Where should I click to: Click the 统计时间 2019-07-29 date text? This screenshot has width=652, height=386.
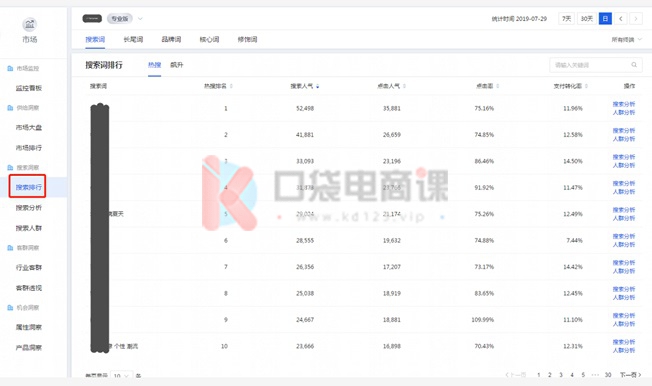519,19
